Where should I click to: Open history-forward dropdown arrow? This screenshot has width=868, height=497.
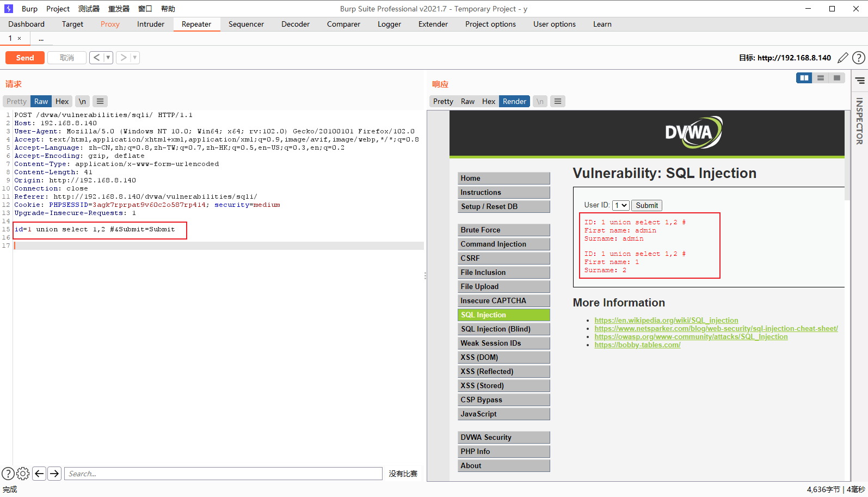click(x=135, y=58)
